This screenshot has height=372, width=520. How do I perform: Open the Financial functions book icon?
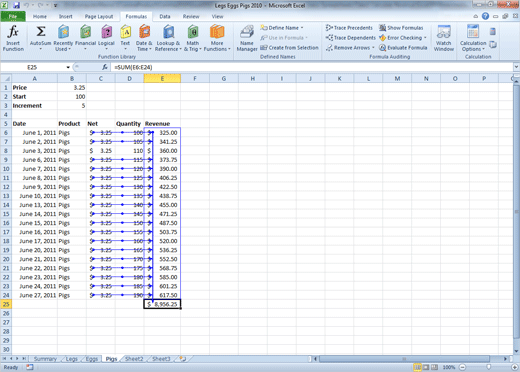click(85, 33)
